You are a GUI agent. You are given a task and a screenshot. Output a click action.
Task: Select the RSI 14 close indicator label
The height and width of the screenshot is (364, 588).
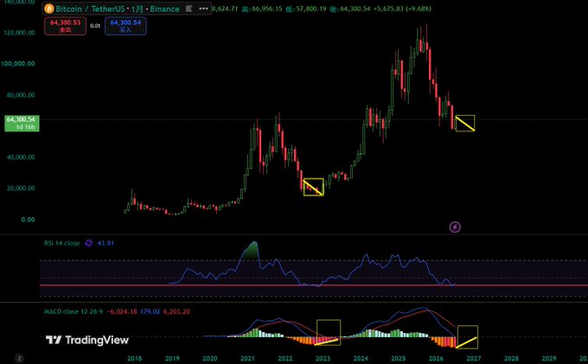pyautogui.click(x=62, y=243)
